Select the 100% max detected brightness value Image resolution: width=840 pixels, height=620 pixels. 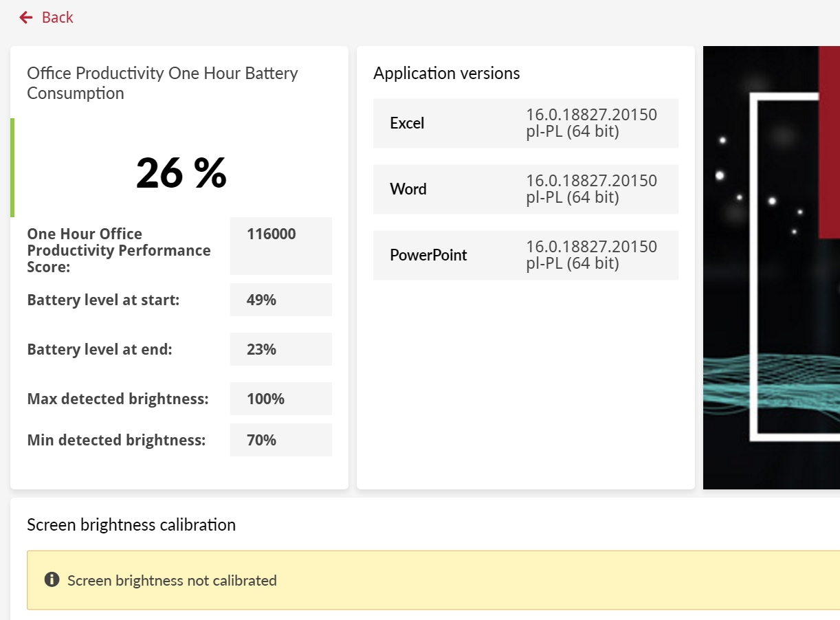(265, 399)
